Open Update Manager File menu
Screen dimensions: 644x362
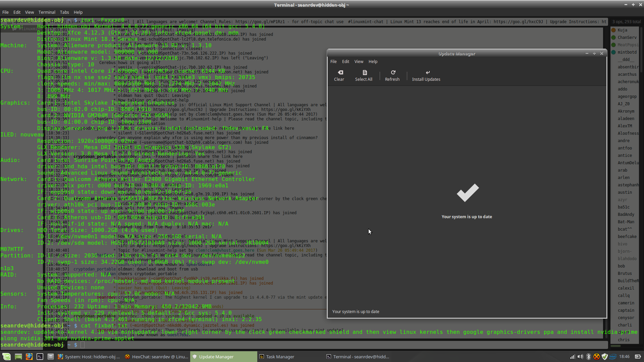click(x=333, y=62)
